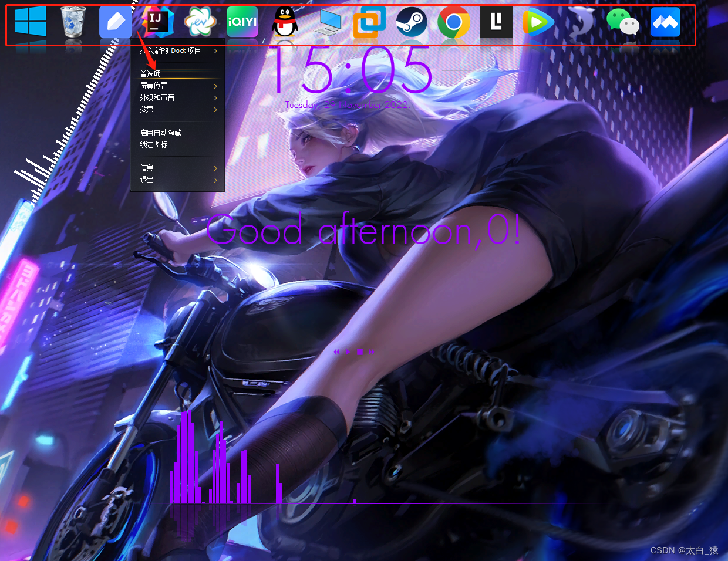Expand the chevron next to 屏幕位置
The width and height of the screenshot is (728, 561).
(215, 86)
